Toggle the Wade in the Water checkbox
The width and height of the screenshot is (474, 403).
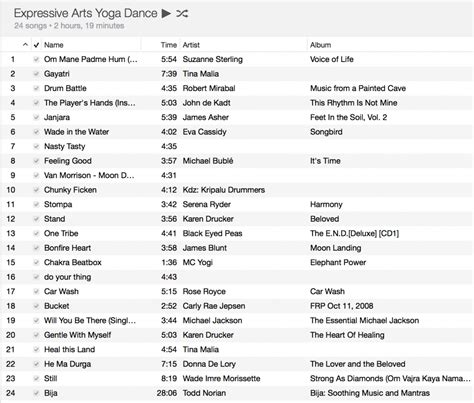(36, 132)
